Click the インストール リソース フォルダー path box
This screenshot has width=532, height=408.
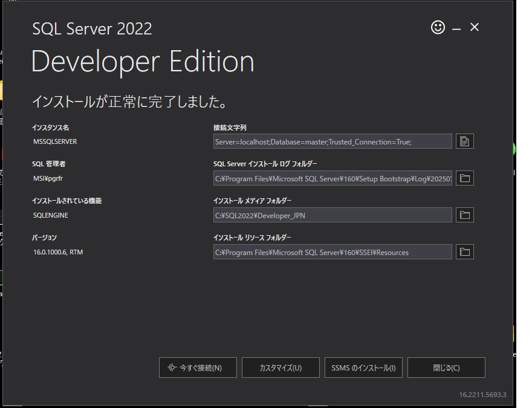(332, 251)
